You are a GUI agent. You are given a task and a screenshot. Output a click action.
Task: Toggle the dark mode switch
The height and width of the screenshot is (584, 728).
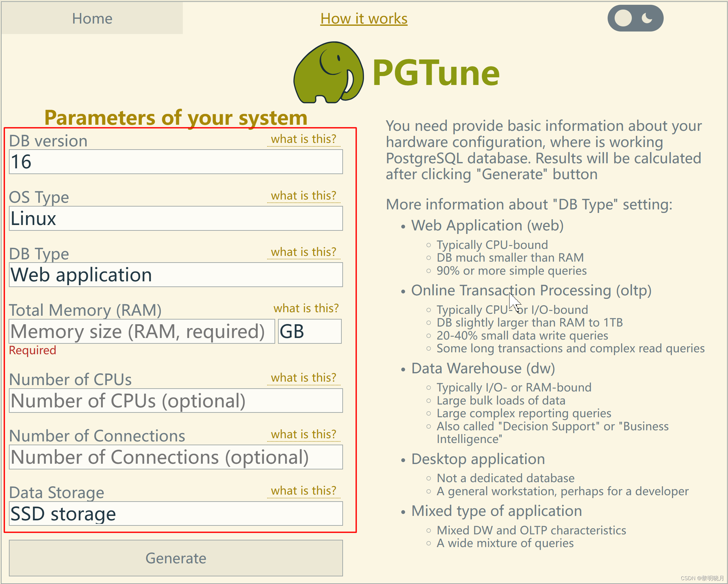point(635,18)
